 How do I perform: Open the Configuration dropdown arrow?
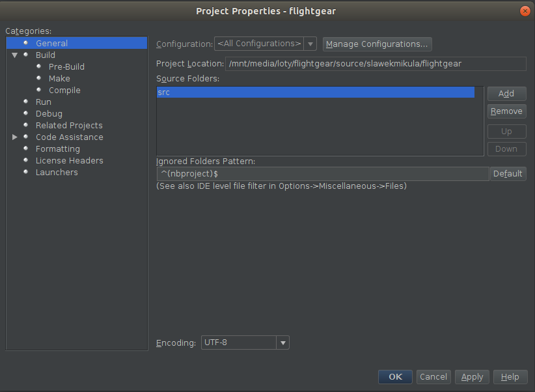click(310, 44)
